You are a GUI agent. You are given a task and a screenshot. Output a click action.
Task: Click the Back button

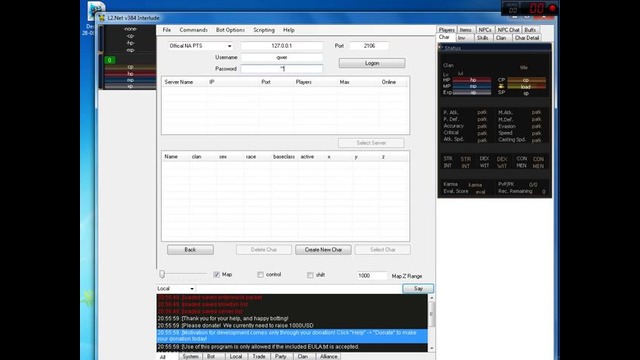pyautogui.click(x=190, y=250)
